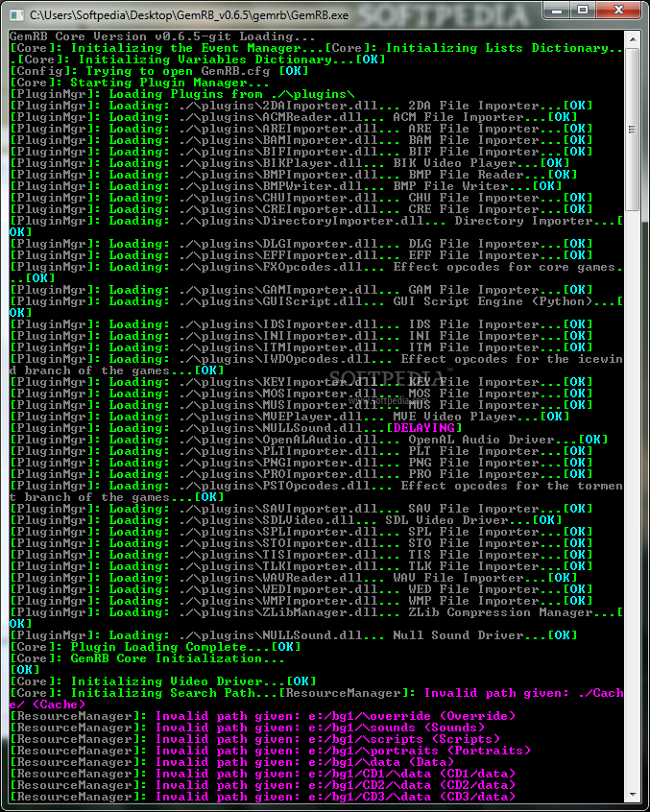650x812 pixels.
Task: Click the IWDOpcodes.dll loading line
Action: (x=317, y=365)
